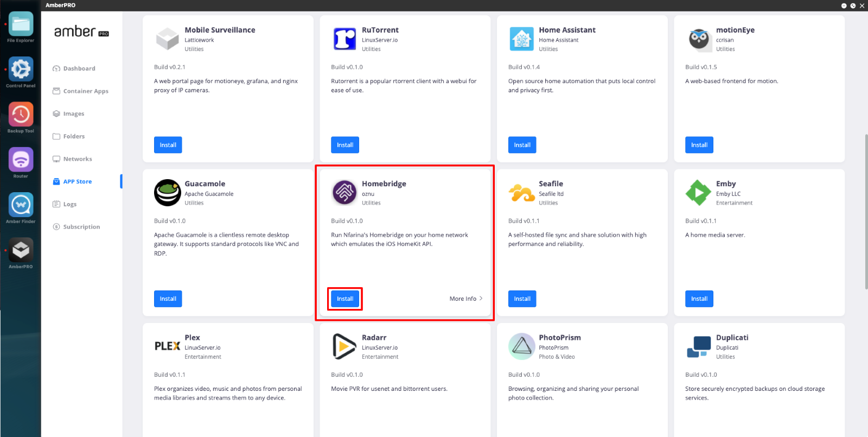The width and height of the screenshot is (868, 437).
Task: Click the Images layers icon
Action: pos(56,114)
